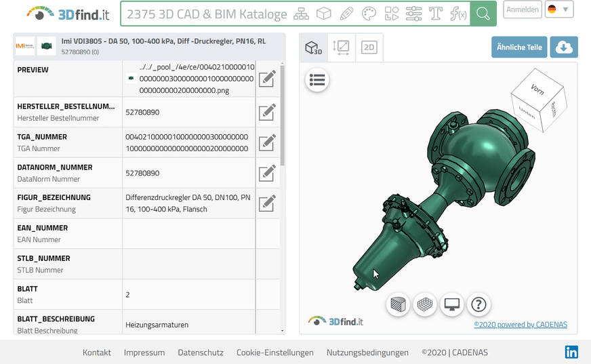Click the magnifier search button

(x=483, y=14)
